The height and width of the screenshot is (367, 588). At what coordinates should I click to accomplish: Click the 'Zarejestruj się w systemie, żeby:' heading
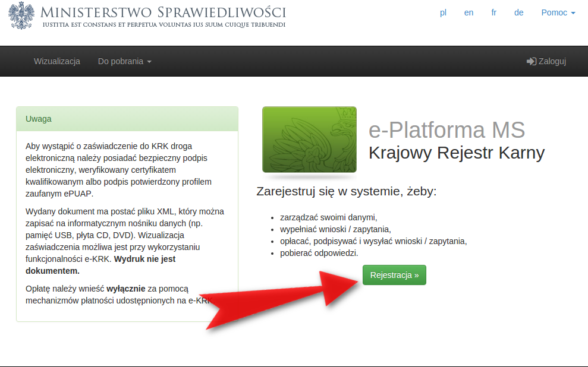point(347,191)
